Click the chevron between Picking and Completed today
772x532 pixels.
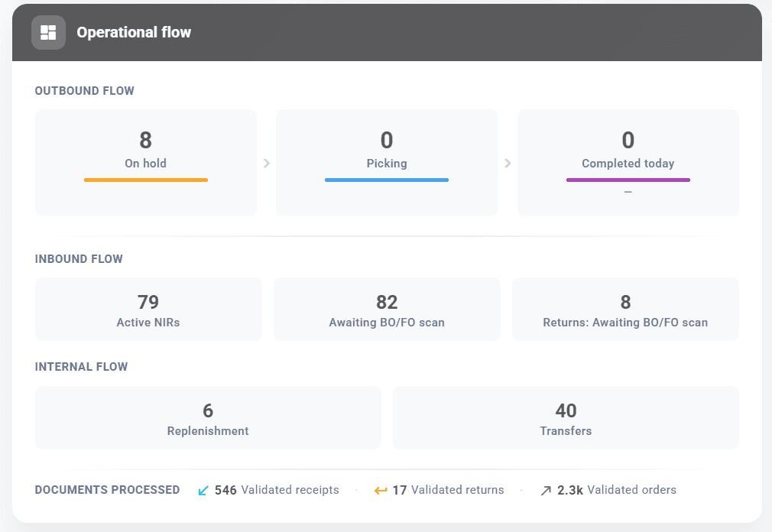[x=508, y=163]
